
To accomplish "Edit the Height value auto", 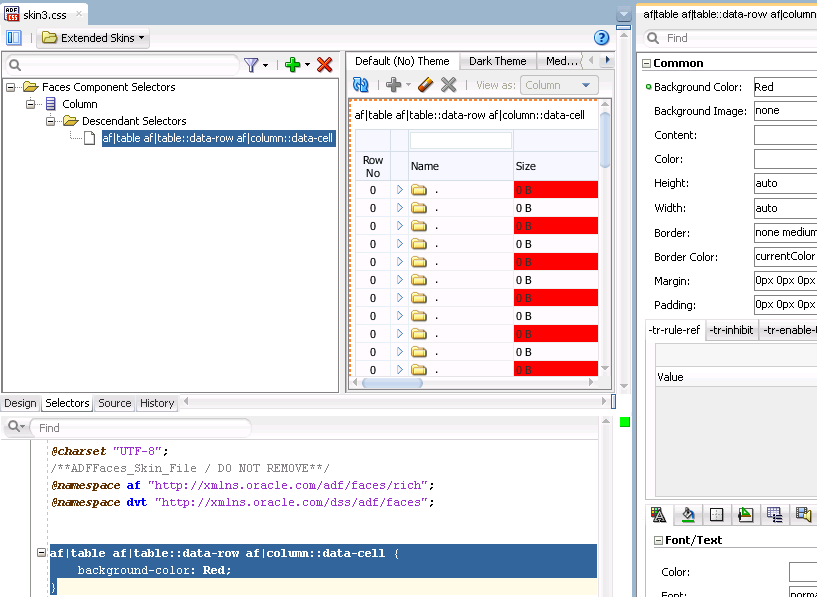I will pyautogui.click(x=785, y=183).
